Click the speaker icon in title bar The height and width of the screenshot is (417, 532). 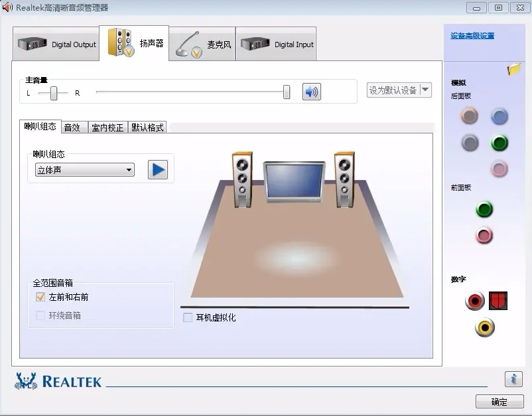7,7
